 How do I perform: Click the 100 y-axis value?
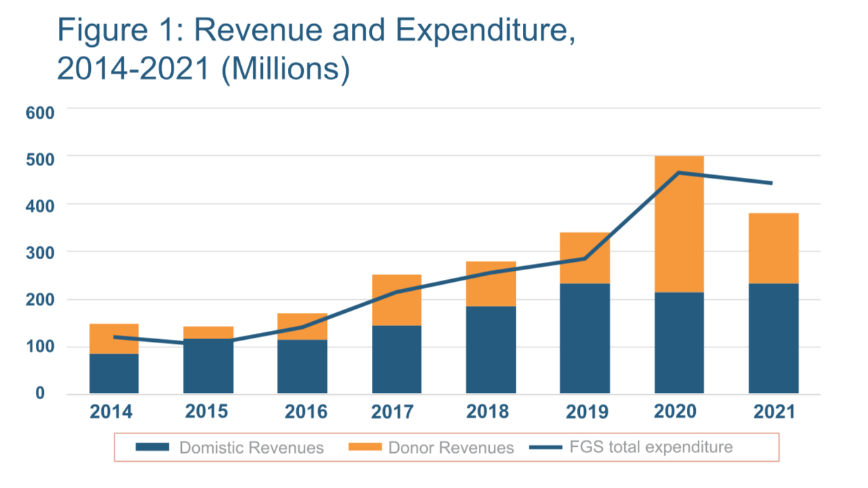pyautogui.click(x=39, y=347)
